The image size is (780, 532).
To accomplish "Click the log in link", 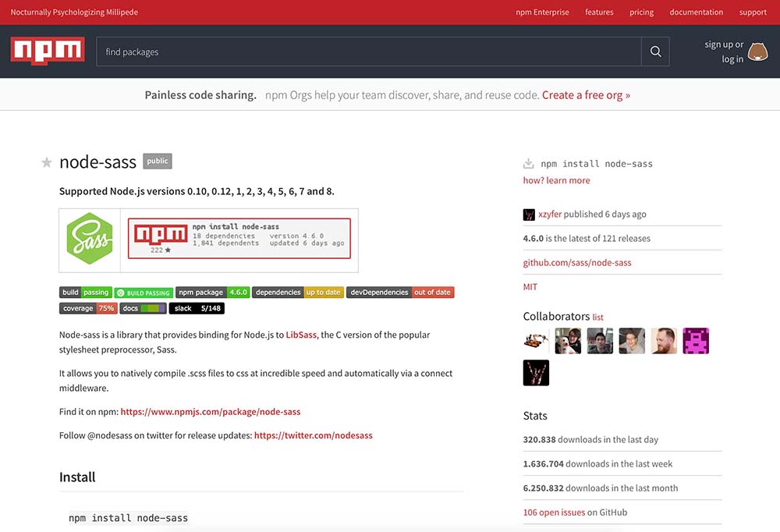I will pos(732,59).
